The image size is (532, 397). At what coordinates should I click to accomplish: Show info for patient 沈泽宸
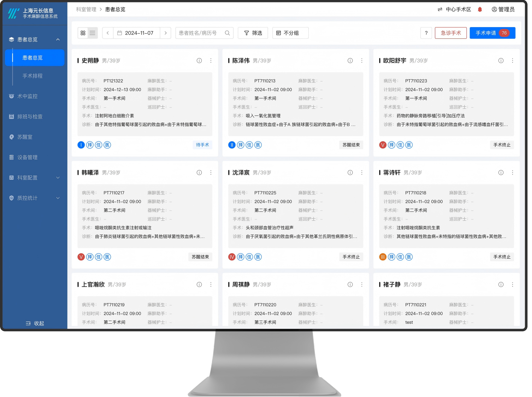pos(350,172)
